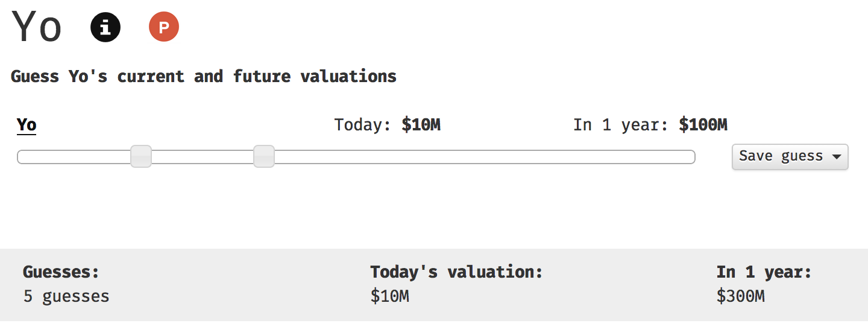Click the "Today's valuation:" heading in the summary bar
The height and width of the screenshot is (332, 868).
coord(456,272)
